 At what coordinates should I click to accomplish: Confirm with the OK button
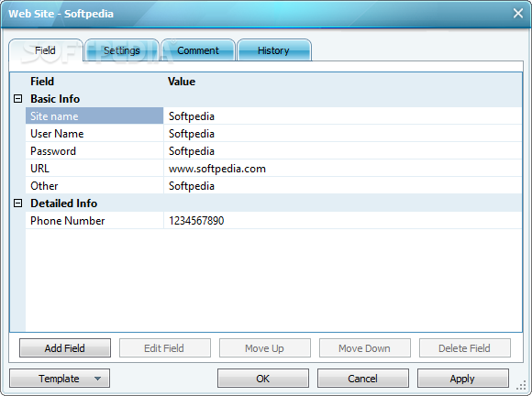tap(263, 379)
